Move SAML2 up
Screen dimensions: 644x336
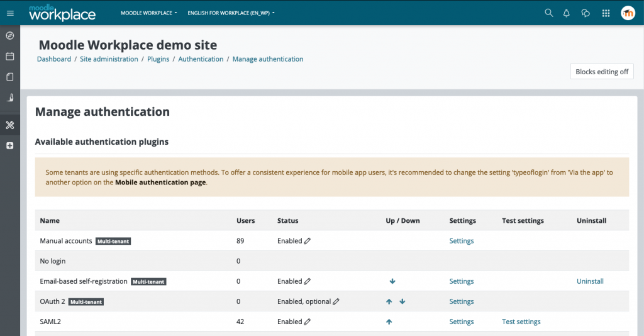[x=389, y=322]
